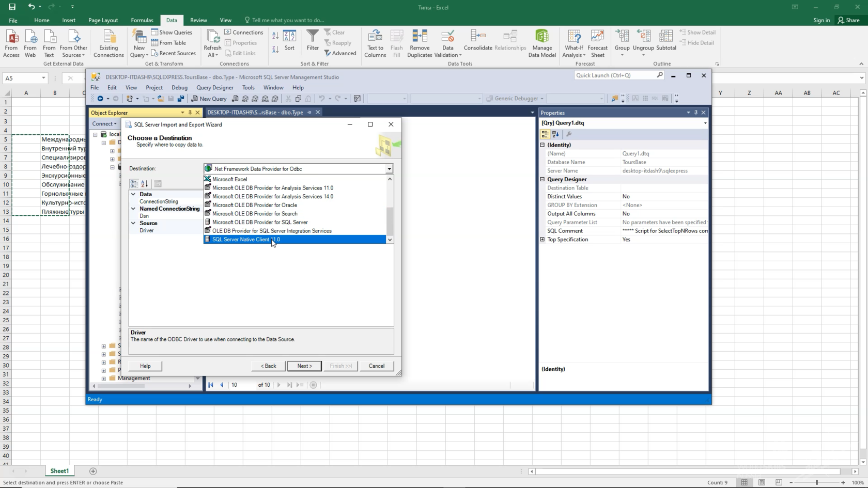Click Subtotal icon in Outline group

(x=666, y=40)
